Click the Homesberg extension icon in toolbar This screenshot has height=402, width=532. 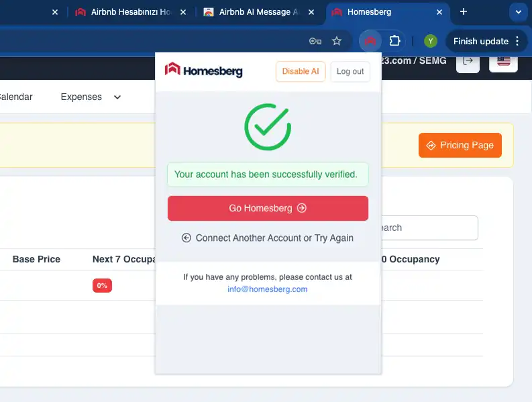click(x=370, y=41)
